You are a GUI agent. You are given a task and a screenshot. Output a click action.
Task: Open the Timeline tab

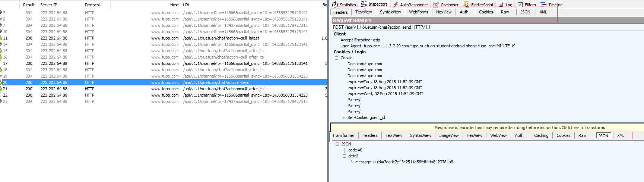coord(551,4)
